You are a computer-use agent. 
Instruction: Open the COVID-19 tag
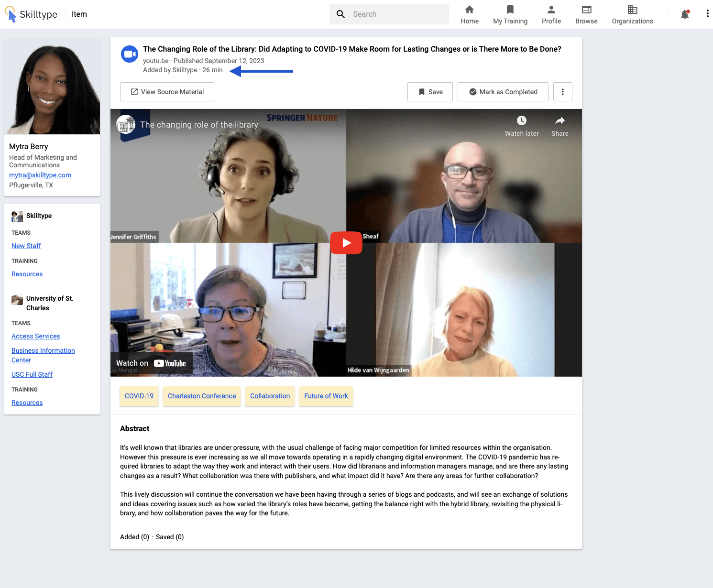[x=139, y=396]
